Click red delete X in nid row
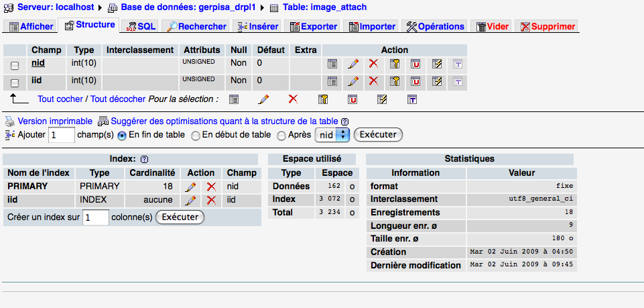This screenshot has width=644, height=308. 373,63
